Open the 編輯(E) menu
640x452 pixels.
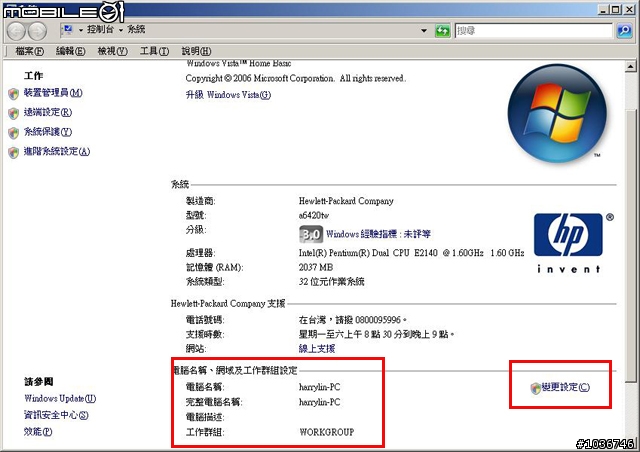coord(70,51)
